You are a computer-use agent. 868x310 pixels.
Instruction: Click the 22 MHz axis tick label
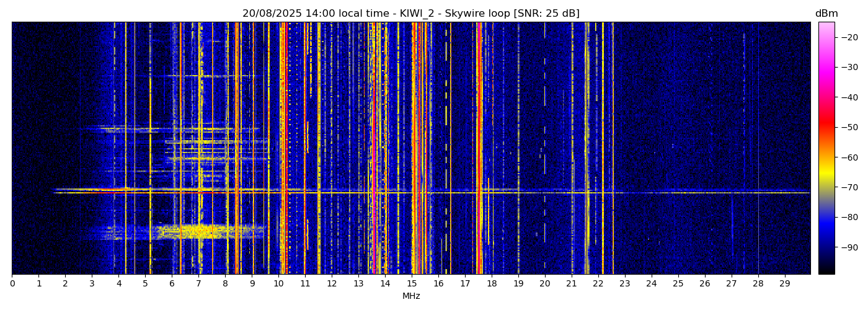[598, 283]
